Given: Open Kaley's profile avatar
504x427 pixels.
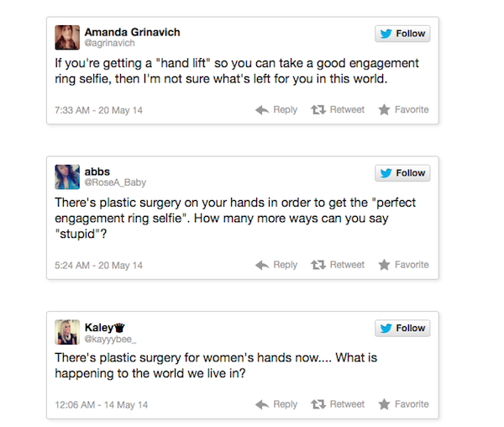Looking at the screenshot, I should (67, 331).
